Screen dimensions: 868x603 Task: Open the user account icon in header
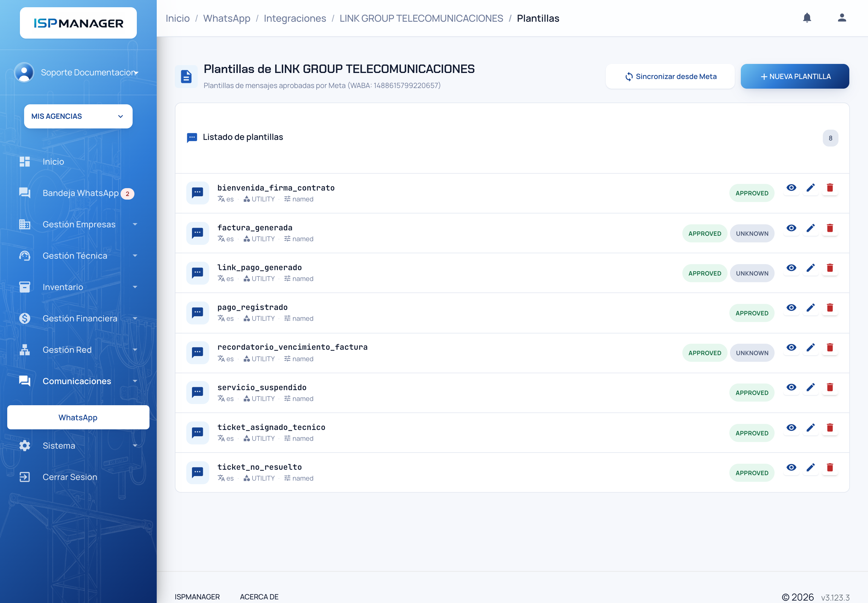(x=841, y=18)
